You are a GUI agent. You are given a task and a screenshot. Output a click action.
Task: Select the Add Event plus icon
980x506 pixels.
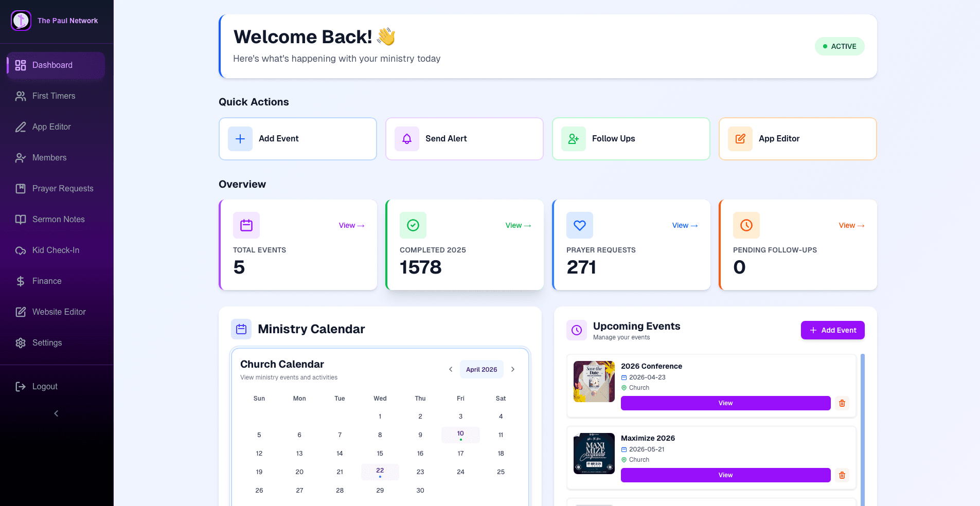(240, 139)
